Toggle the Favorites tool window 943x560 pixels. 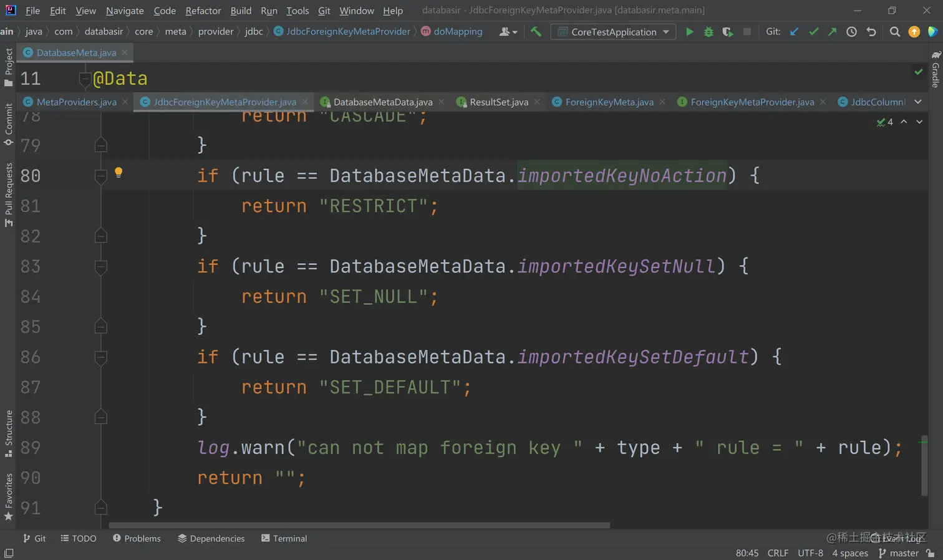pyautogui.click(x=8, y=497)
